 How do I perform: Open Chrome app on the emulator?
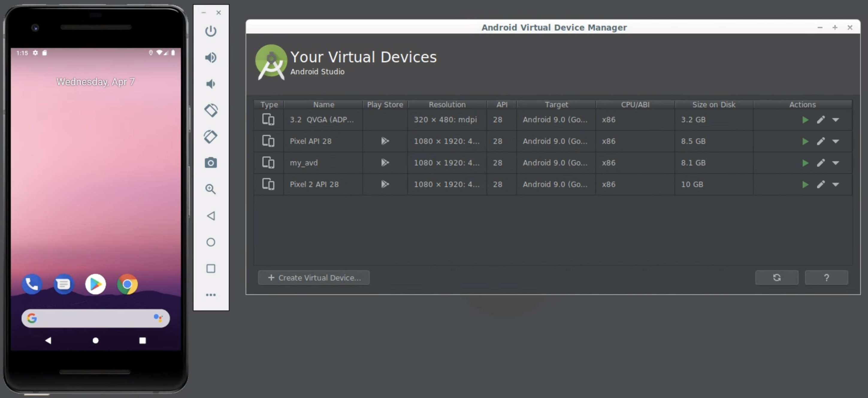tap(127, 284)
